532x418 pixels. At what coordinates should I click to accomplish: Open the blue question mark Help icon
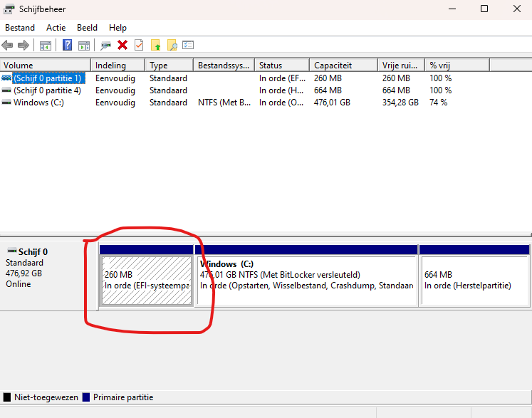67,46
